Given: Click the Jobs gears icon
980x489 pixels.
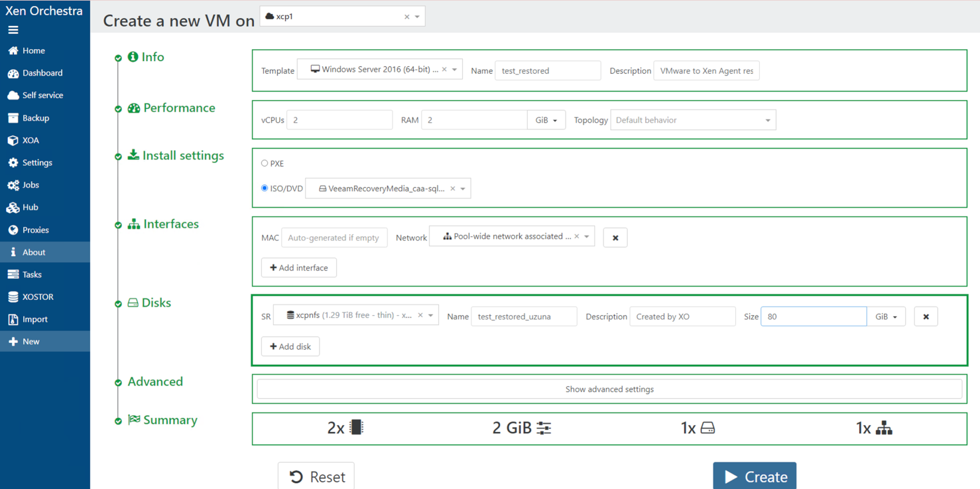Looking at the screenshot, I should 13,185.
